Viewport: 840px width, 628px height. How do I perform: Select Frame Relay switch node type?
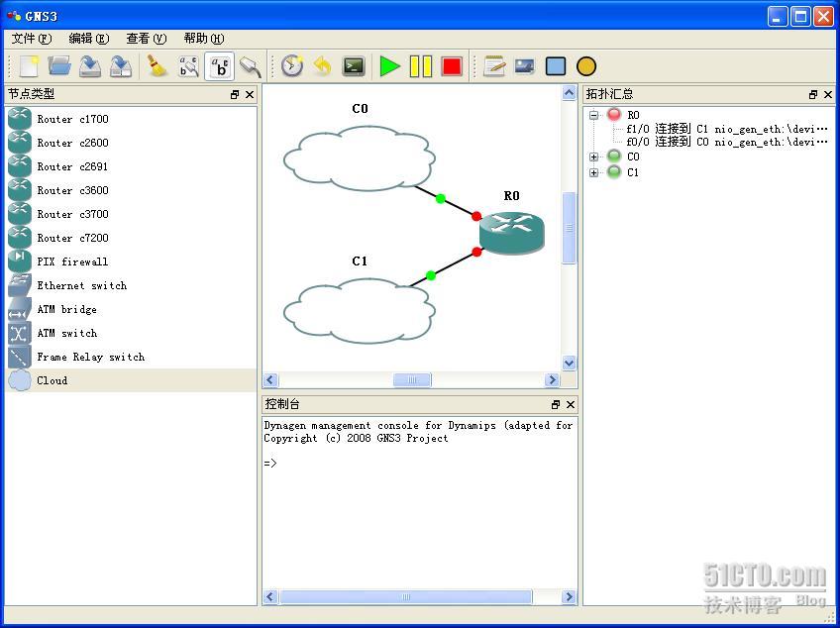click(131, 357)
